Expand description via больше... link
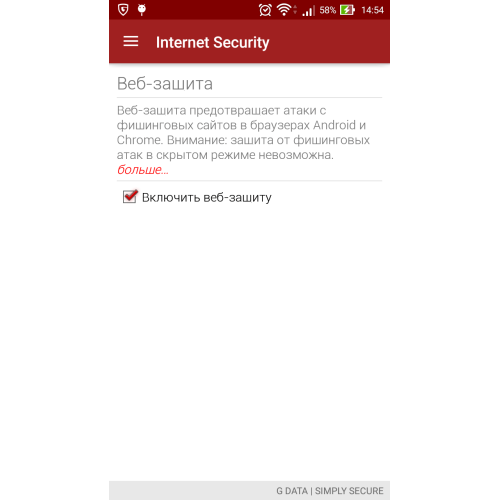The height and width of the screenshot is (500, 500). point(143,170)
